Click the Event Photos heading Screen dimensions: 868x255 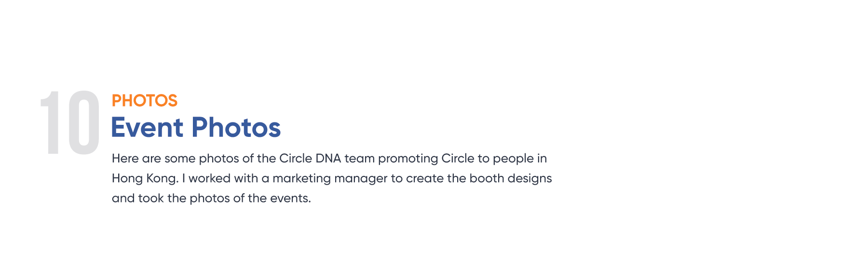point(196,127)
